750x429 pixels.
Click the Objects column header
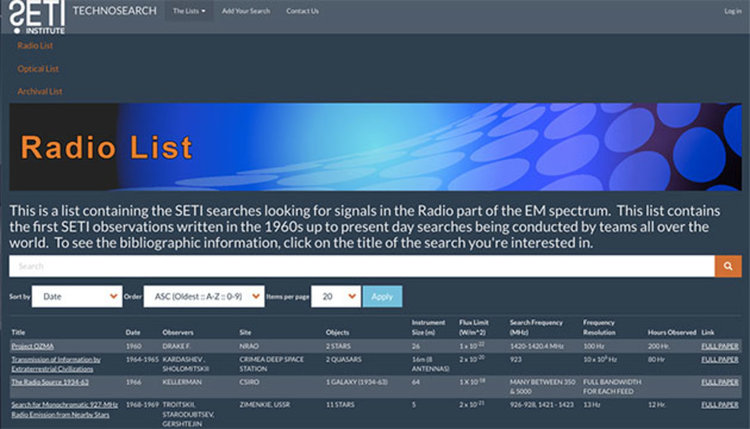(338, 332)
